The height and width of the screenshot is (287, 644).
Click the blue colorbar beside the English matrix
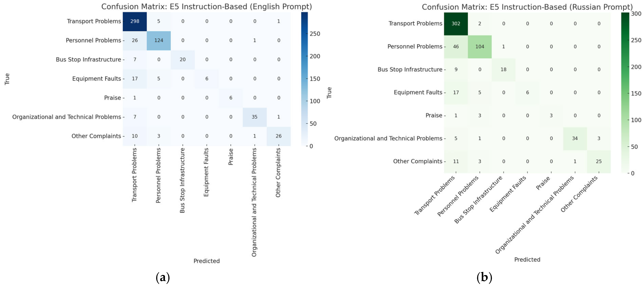tap(304, 79)
